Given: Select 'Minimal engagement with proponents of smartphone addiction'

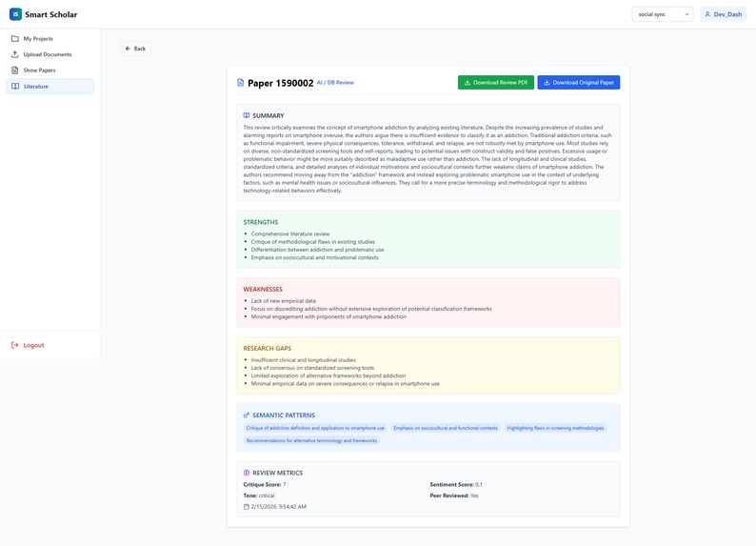Looking at the screenshot, I should pyautogui.click(x=328, y=317).
